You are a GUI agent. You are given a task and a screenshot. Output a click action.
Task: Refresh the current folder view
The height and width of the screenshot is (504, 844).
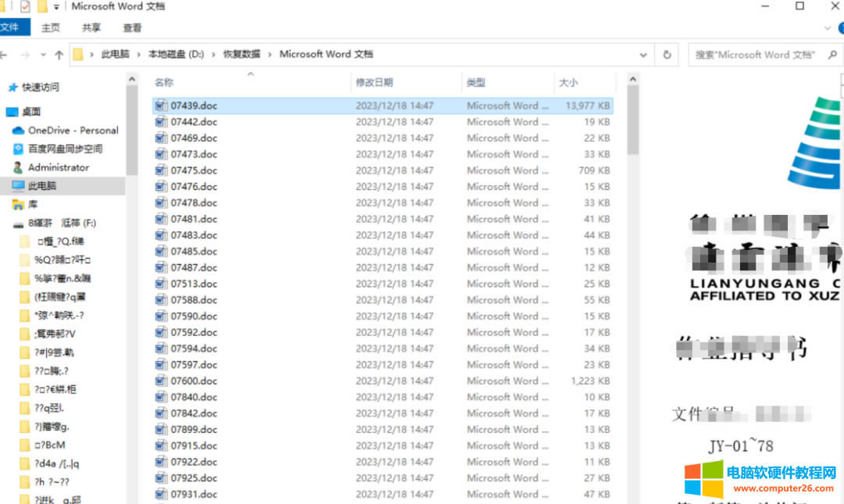[x=667, y=55]
